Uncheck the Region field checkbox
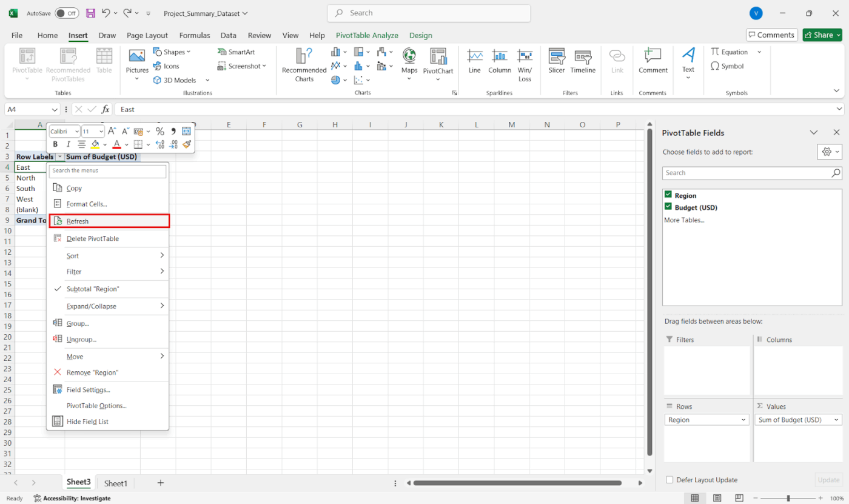 coord(668,195)
